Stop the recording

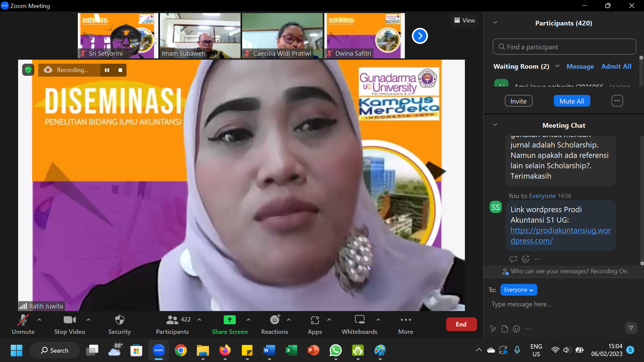click(120, 70)
